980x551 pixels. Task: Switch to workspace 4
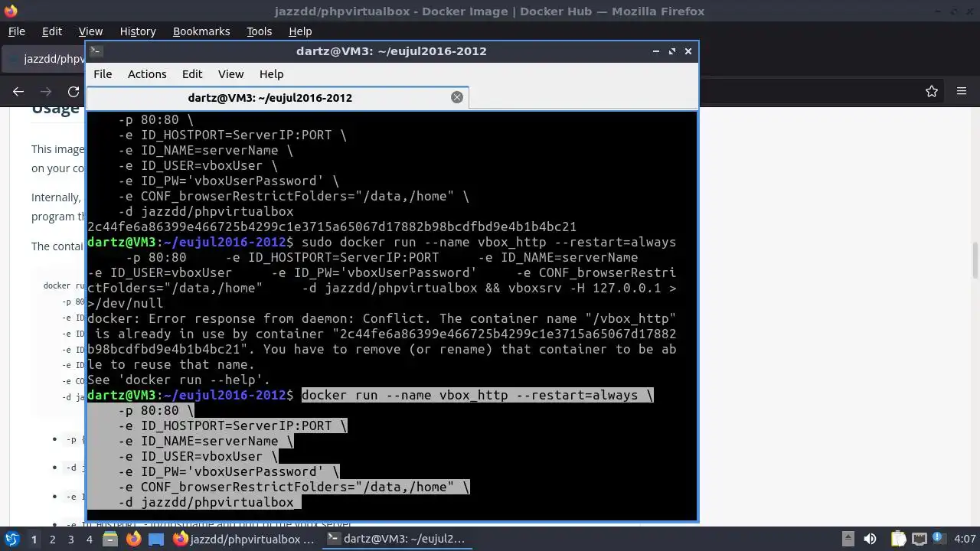89,539
